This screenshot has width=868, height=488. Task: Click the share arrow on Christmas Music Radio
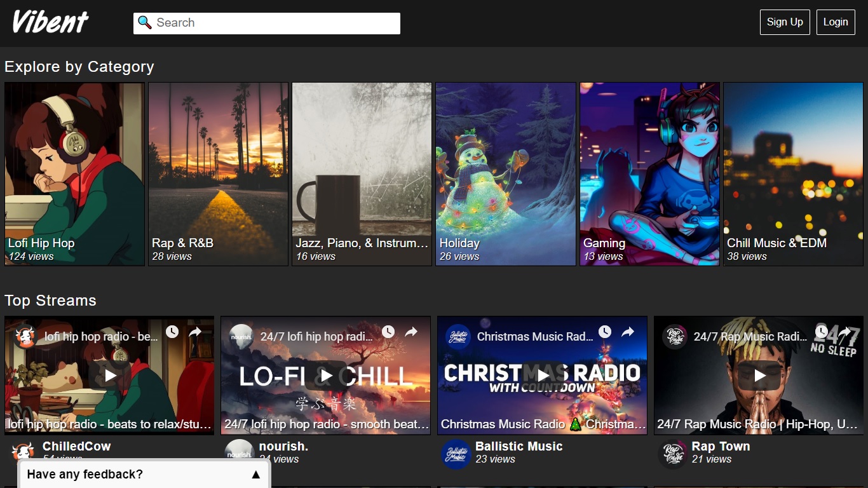tap(628, 332)
